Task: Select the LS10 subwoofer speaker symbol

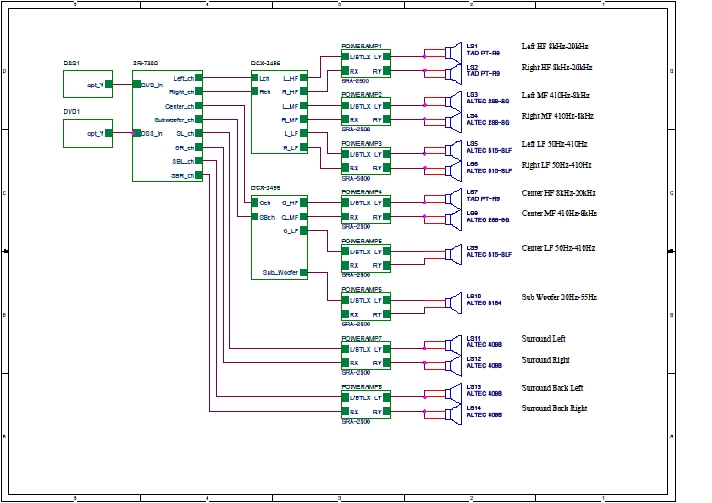Action: tap(453, 303)
